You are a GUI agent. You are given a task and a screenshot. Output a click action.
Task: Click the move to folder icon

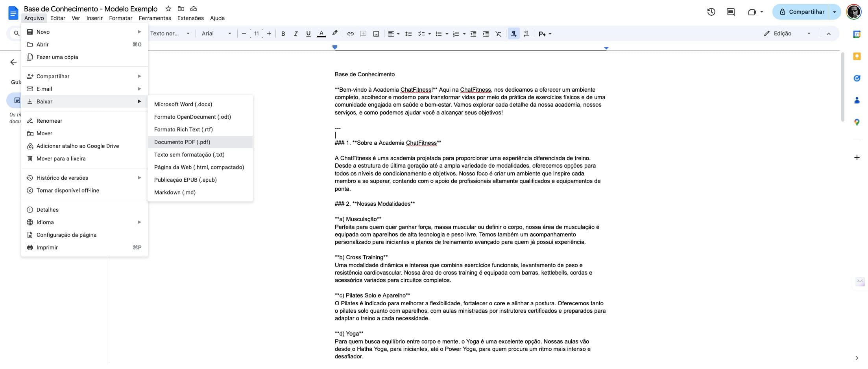pos(181,9)
